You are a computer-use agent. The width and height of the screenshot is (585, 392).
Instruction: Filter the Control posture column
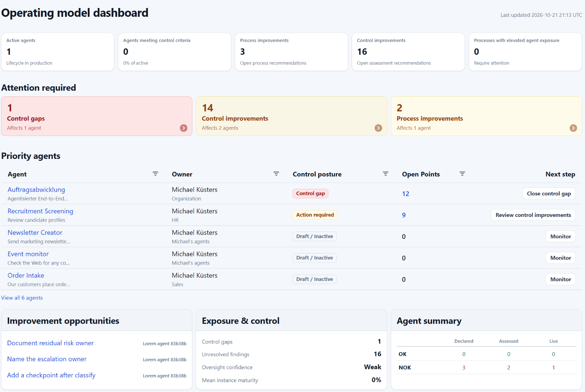(x=385, y=174)
